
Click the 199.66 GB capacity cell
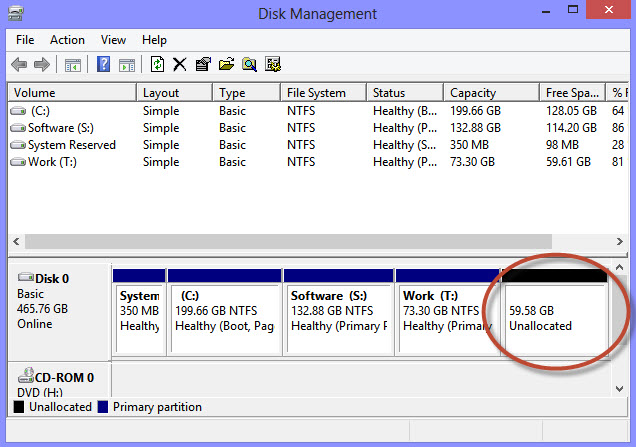point(475,111)
